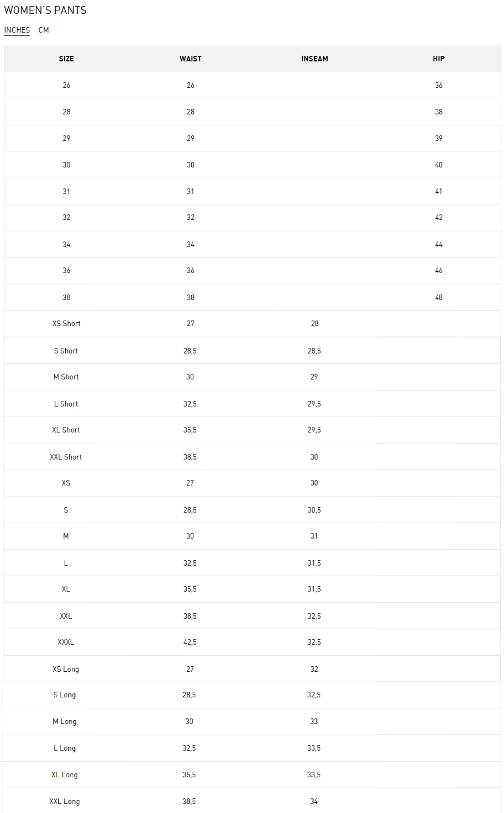The width and height of the screenshot is (504, 813).
Task: Click the HIP column header
Action: click(x=438, y=59)
